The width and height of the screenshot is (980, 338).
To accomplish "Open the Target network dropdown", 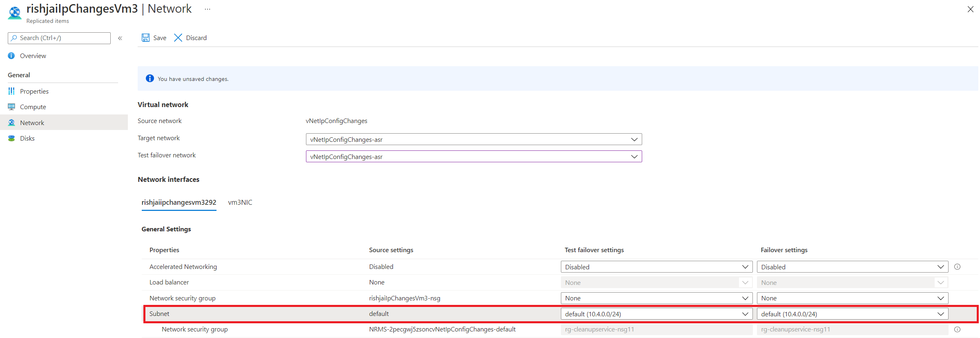I will click(x=474, y=139).
